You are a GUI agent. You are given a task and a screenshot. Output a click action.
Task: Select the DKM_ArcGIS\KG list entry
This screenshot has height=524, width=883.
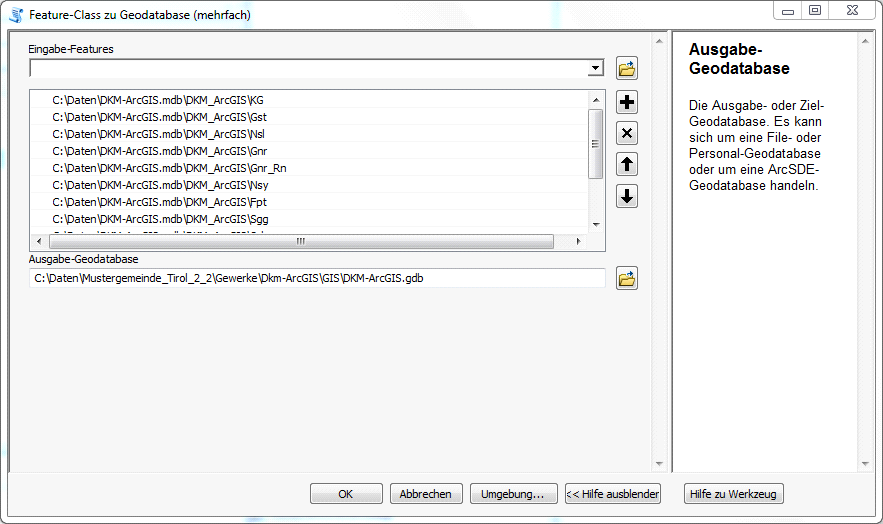[158, 100]
